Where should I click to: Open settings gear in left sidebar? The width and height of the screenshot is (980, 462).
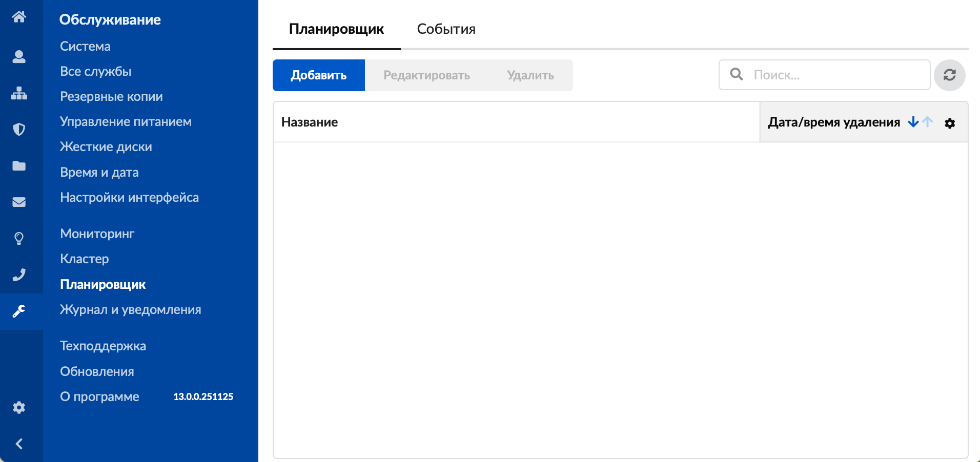[19, 408]
